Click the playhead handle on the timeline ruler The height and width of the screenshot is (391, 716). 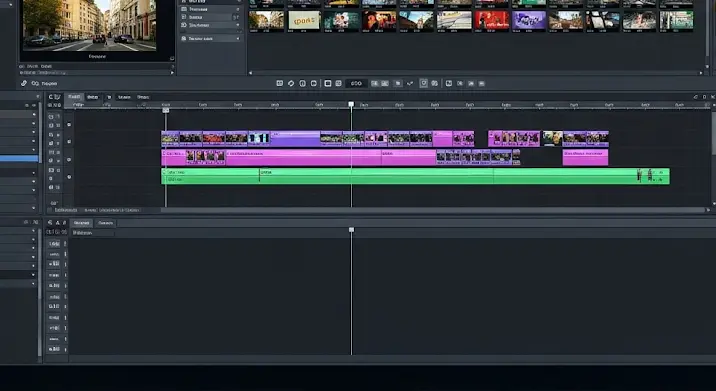point(351,105)
